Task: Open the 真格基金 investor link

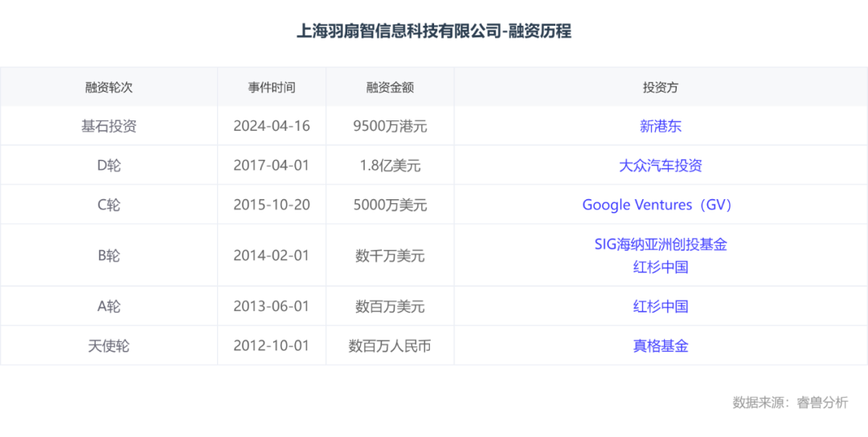Action: click(661, 346)
